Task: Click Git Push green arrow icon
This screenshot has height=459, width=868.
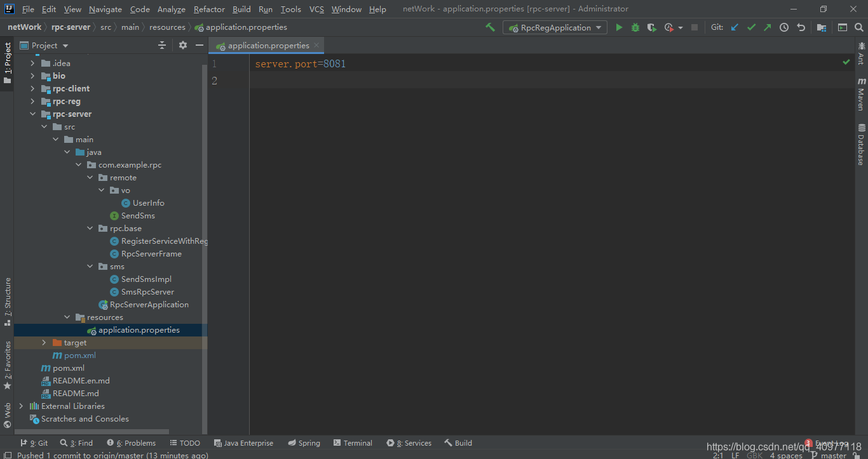Action: pyautogui.click(x=768, y=27)
